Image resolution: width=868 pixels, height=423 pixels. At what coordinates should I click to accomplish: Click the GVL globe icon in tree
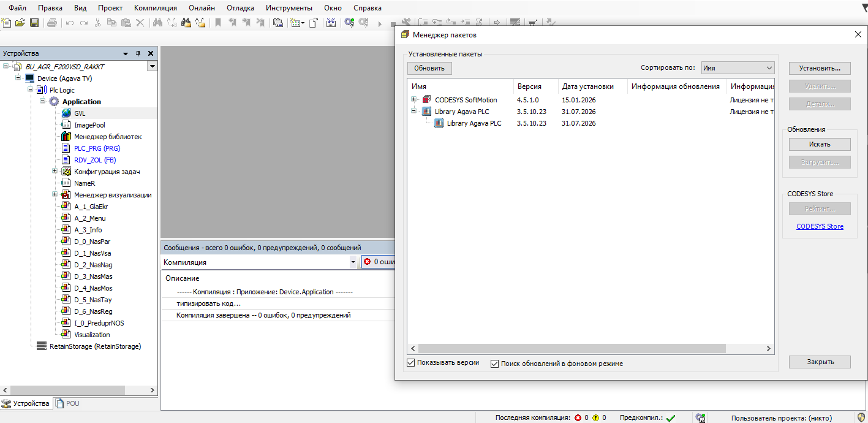tap(66, 113)
